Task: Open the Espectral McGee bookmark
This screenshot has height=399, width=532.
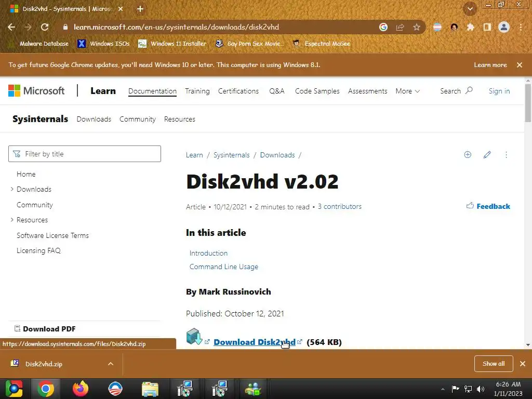Action: click(322, 44)
